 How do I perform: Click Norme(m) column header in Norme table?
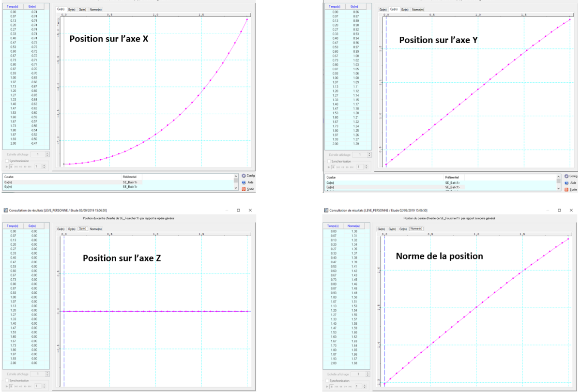(355, 226)
